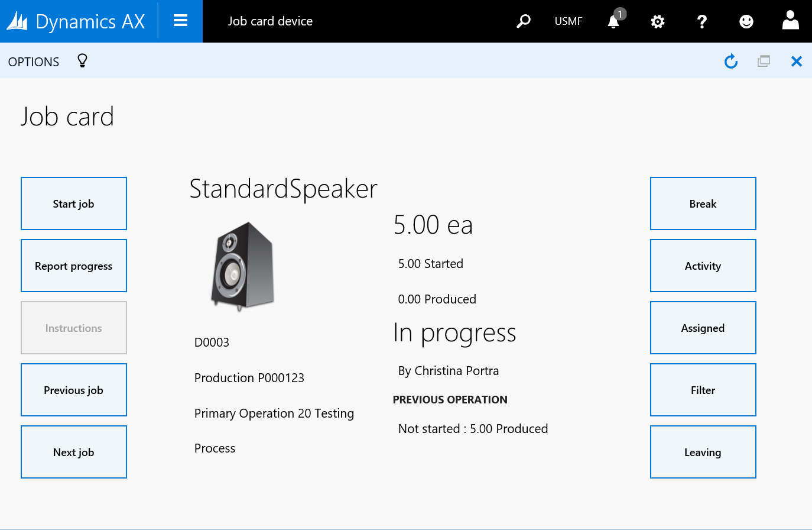Click the Dynamics AX logo
The image size is (812, 530).
[77, 21]
